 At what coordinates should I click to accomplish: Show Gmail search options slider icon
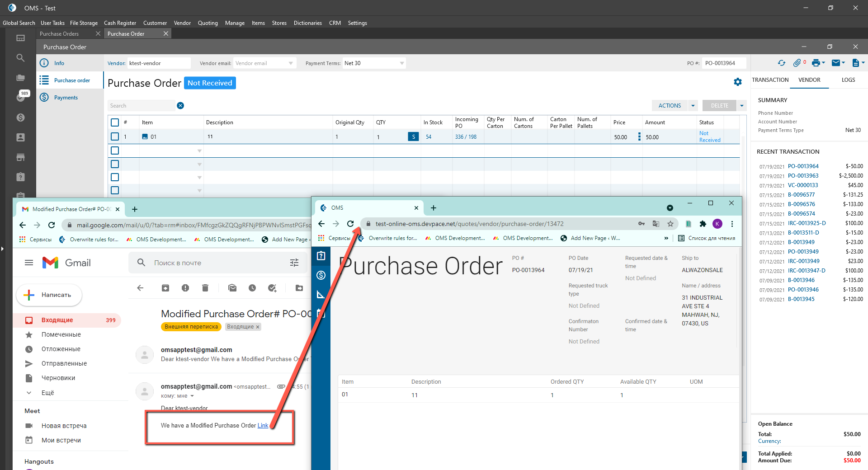[x=294, y=263]
